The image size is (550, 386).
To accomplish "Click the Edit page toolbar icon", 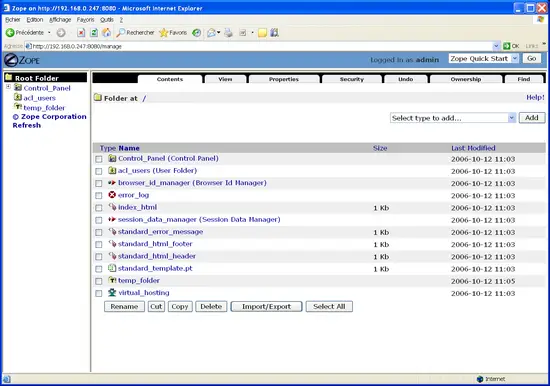I will (242, 33).
